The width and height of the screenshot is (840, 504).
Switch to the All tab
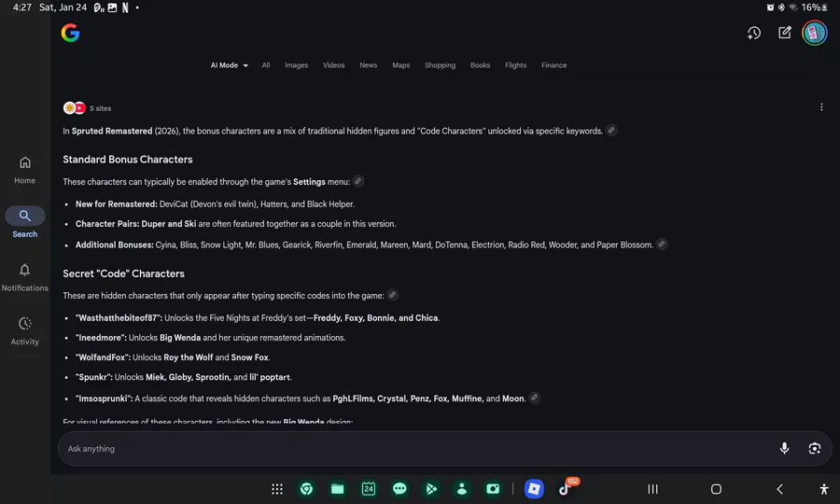[x=266, y=65]
